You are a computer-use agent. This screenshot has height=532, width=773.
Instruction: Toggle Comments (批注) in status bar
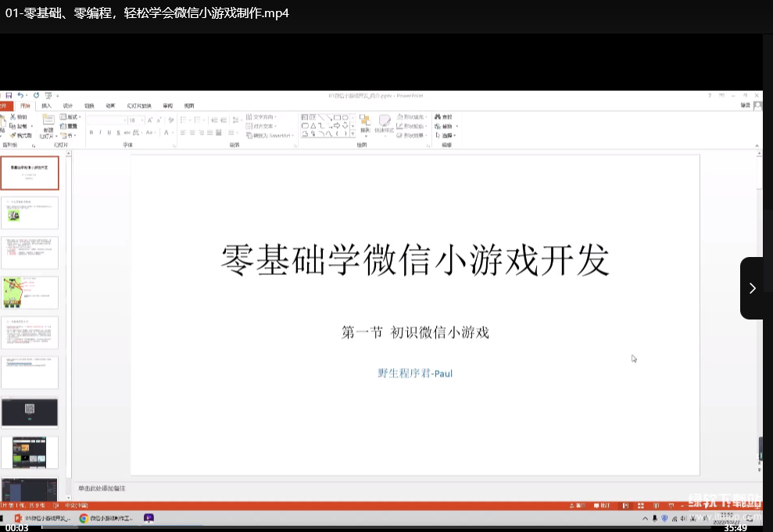tap(602, 505)
